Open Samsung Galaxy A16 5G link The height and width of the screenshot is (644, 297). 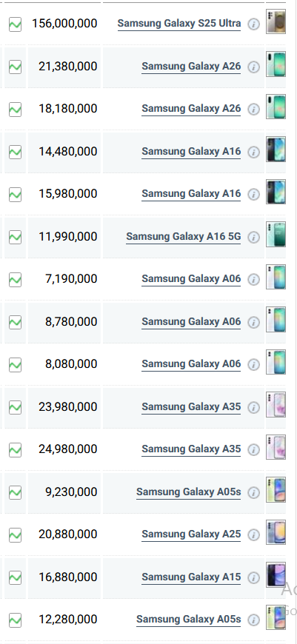pyautogui.click(x=183, y=237)
